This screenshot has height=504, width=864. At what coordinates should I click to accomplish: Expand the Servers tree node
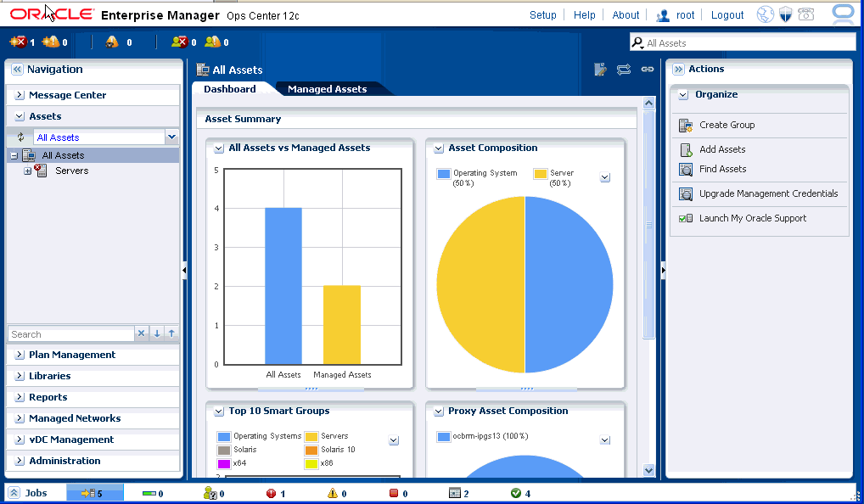[27, 171]
